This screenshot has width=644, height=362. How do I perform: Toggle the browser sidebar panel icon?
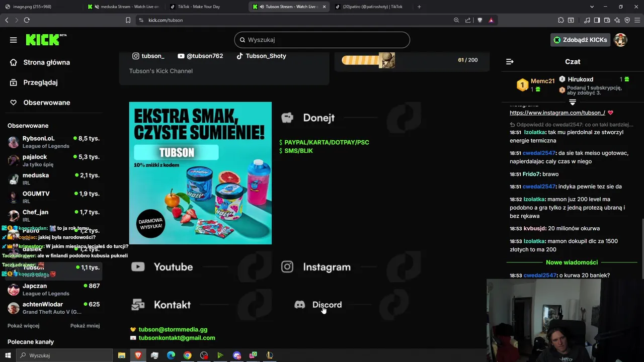597,20
